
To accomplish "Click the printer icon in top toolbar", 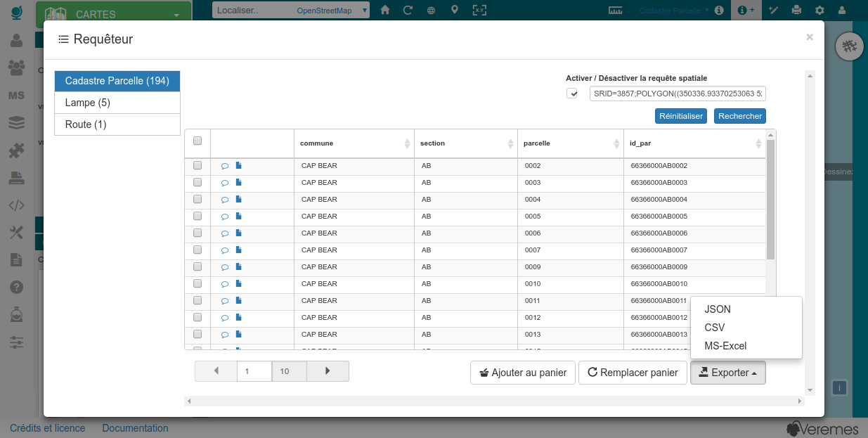I will (796, 10).
